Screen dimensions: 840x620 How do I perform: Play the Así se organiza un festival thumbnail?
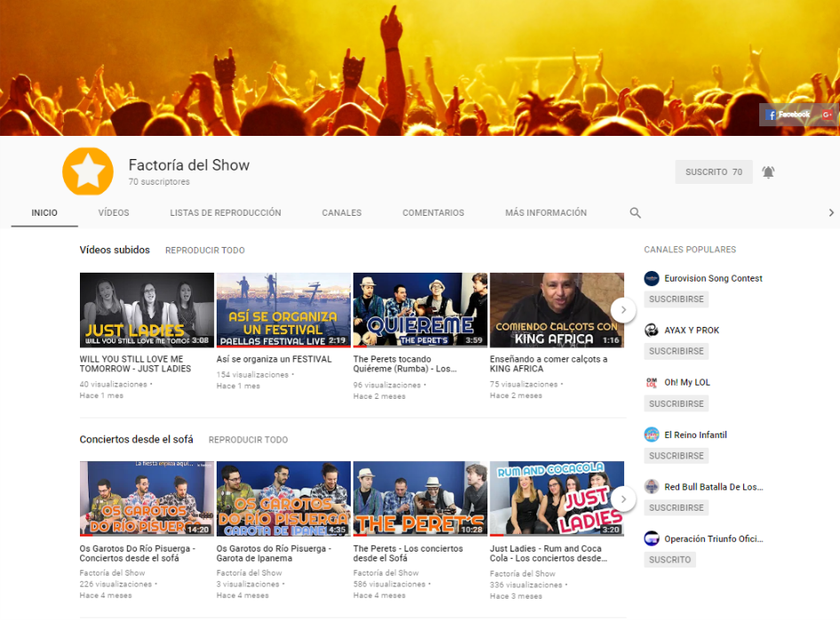(283, 310)
